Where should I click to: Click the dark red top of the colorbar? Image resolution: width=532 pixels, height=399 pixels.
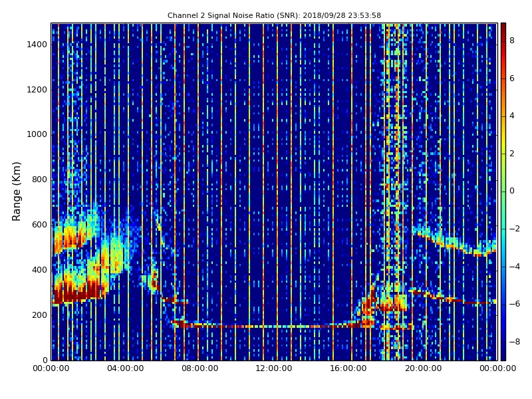[503, 27]
